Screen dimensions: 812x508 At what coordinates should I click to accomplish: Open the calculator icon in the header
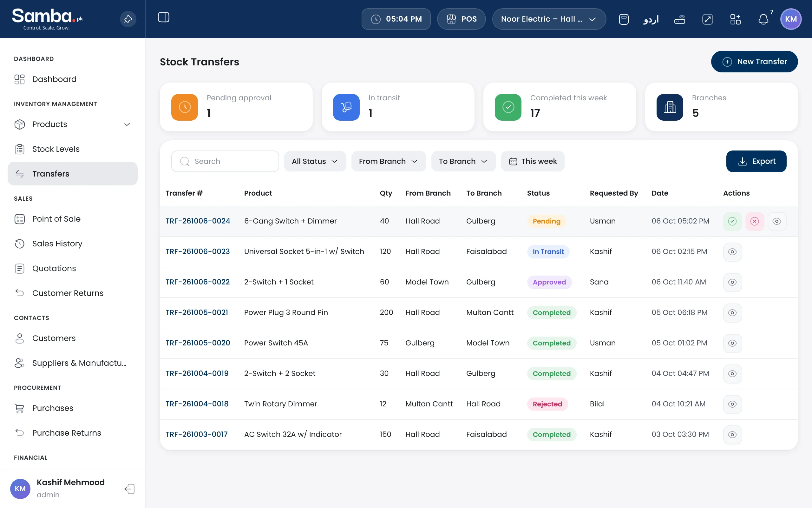pos(624,19)
